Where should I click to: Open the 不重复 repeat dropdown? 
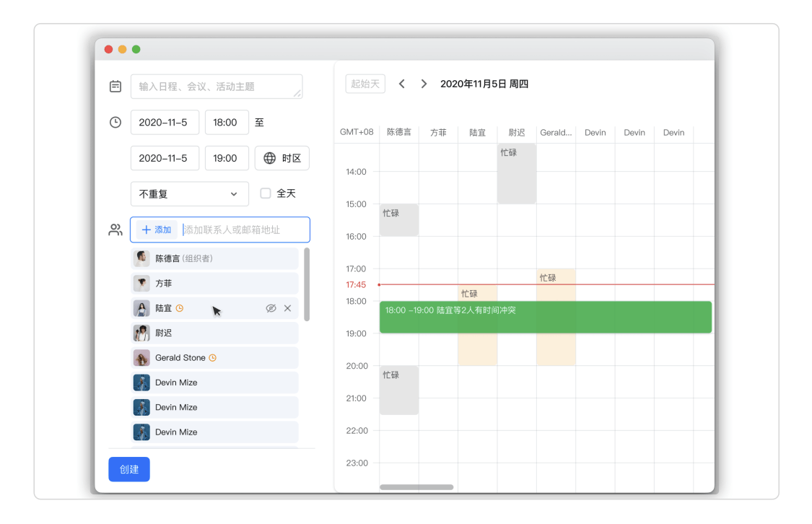[190, 193]
